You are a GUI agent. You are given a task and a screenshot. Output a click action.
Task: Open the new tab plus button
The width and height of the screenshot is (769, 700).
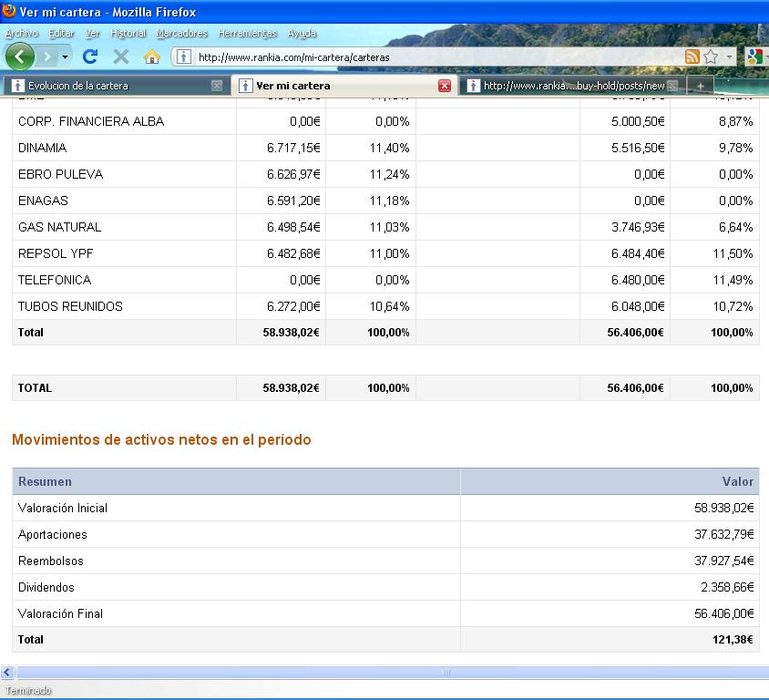tap(700, 86)
